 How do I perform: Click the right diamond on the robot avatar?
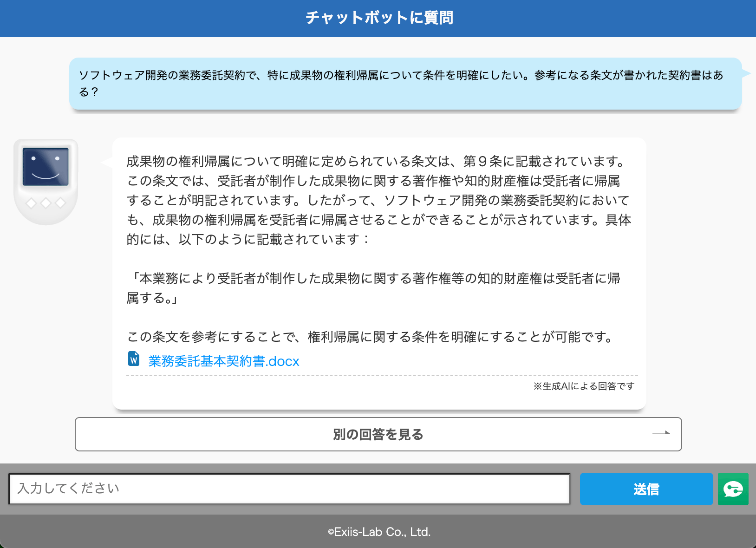point(60,203)
